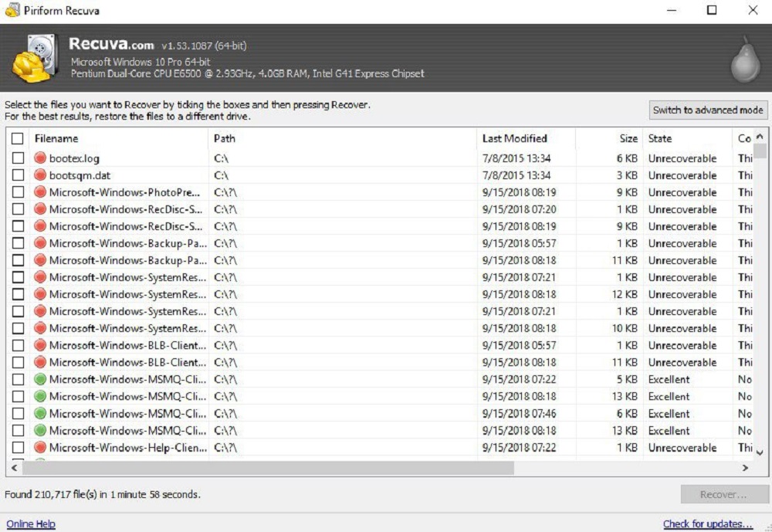Viewport: 772px width, 532px height.
Task: Open the Check for updates link
Action: click(x=707, y=524)
